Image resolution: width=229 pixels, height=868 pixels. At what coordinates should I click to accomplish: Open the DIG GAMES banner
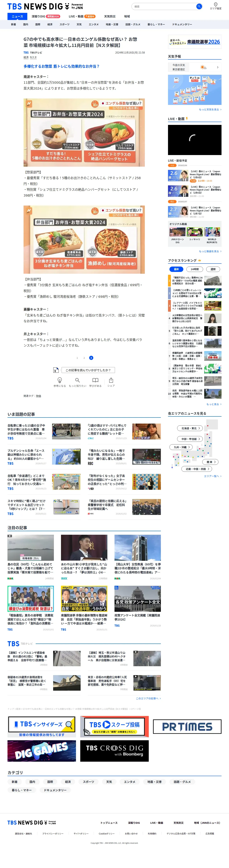(42, 751)
